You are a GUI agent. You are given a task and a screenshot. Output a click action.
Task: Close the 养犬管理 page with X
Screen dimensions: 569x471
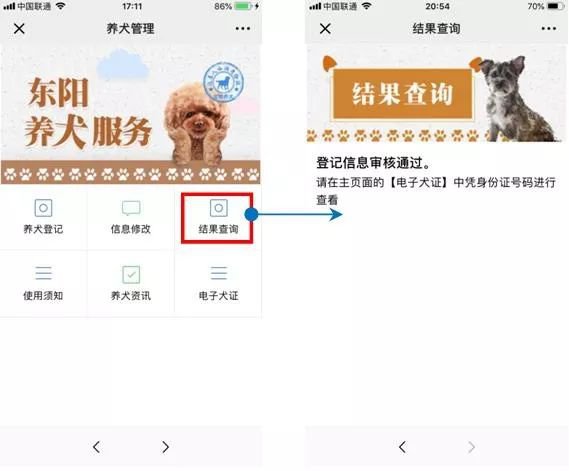(19, 28)
